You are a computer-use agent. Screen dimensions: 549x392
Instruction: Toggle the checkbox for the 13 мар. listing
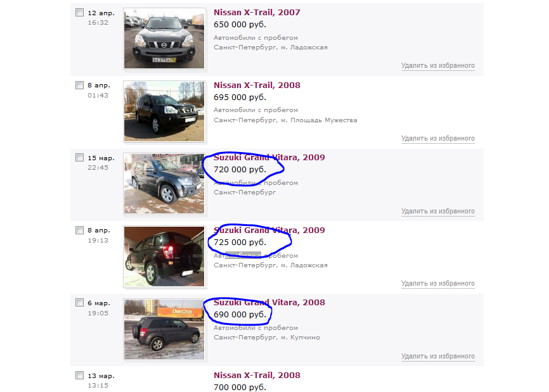[x=79, y=375]
